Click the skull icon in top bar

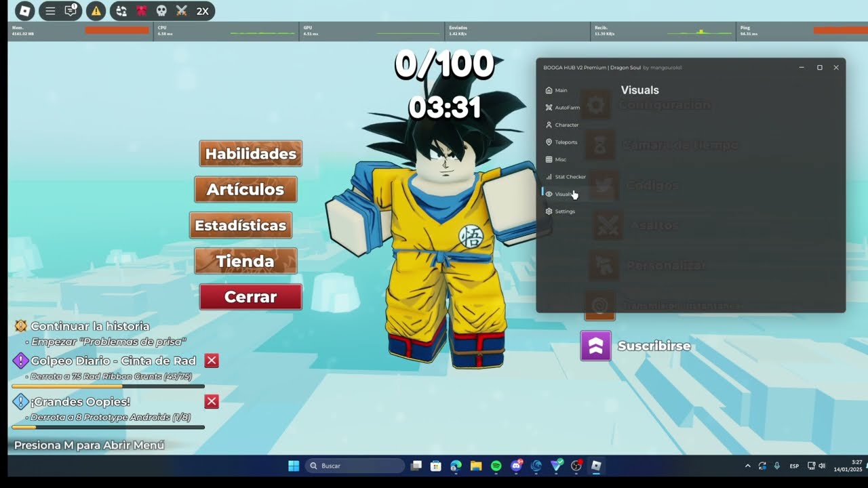(x=161, y=11)
